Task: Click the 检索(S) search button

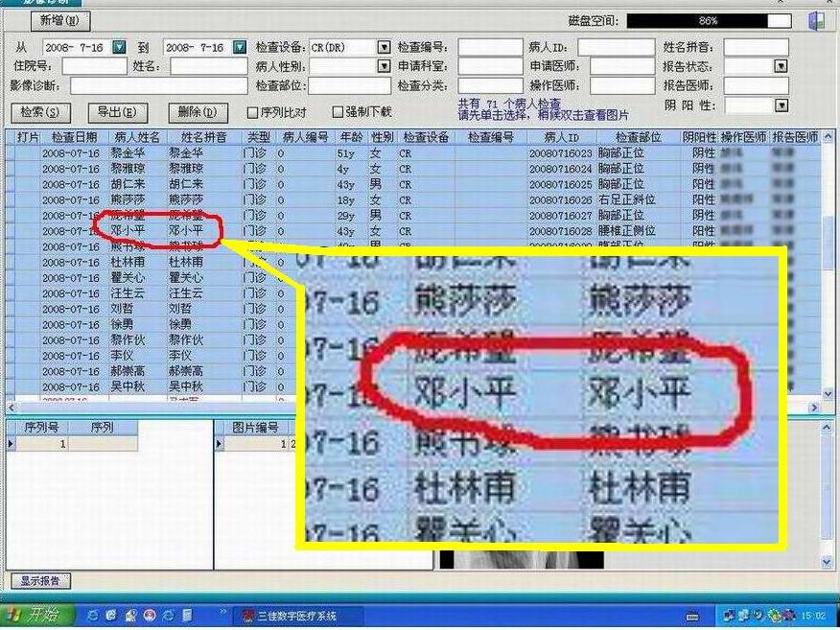Action: 39,112
